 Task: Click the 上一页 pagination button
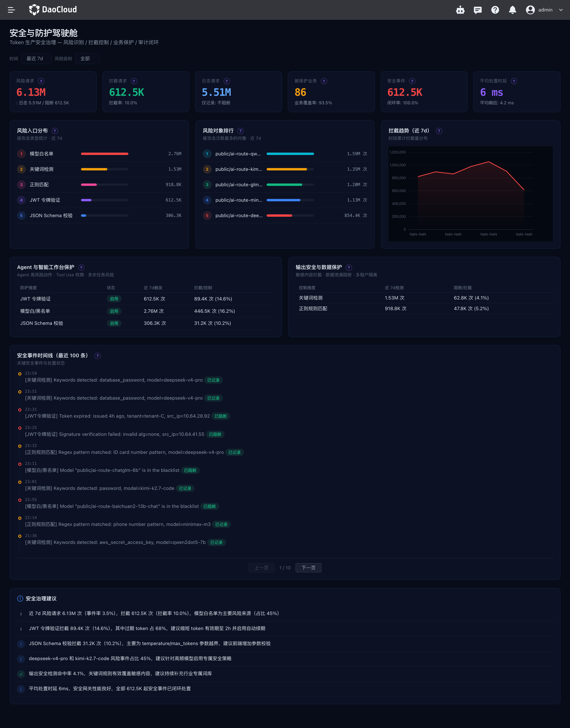pos(261,568)
